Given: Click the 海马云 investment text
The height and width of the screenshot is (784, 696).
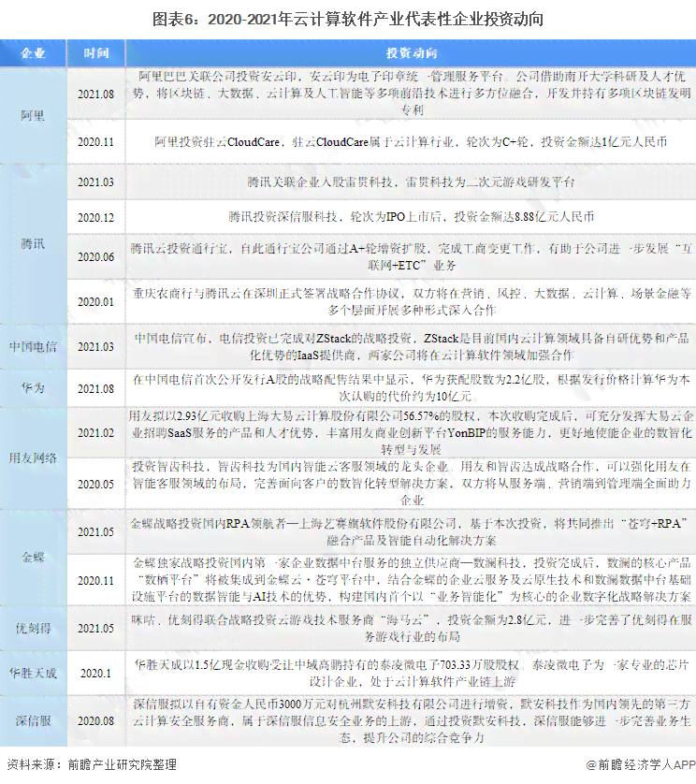Looking at the screenshot, I should click(411, 628).
